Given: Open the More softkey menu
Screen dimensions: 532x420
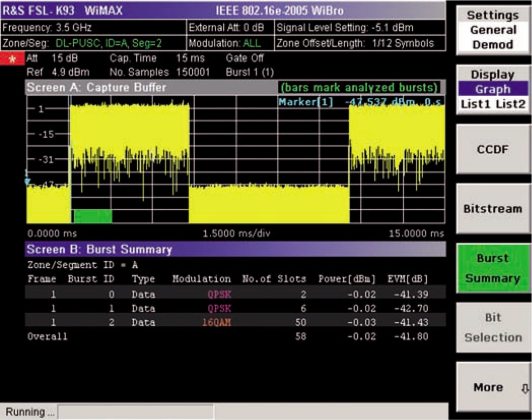Looking at the screenshot, I should pyautogui.click(x=493, y=387).
